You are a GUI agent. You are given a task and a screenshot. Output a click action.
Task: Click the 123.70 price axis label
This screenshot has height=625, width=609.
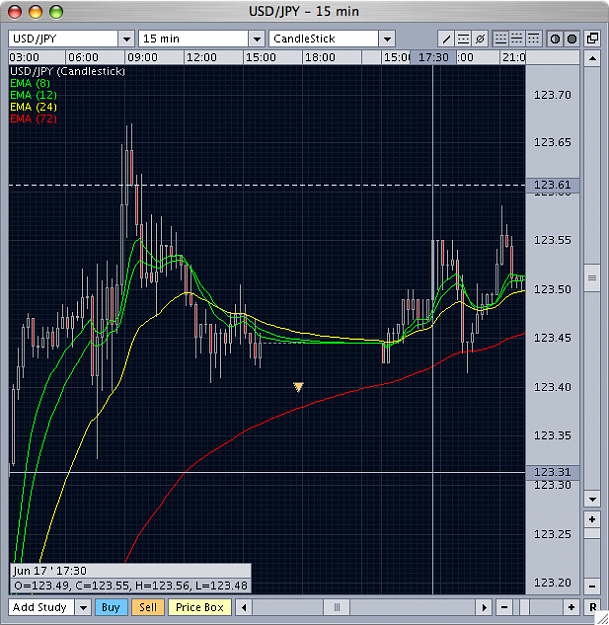pos(552,95)
